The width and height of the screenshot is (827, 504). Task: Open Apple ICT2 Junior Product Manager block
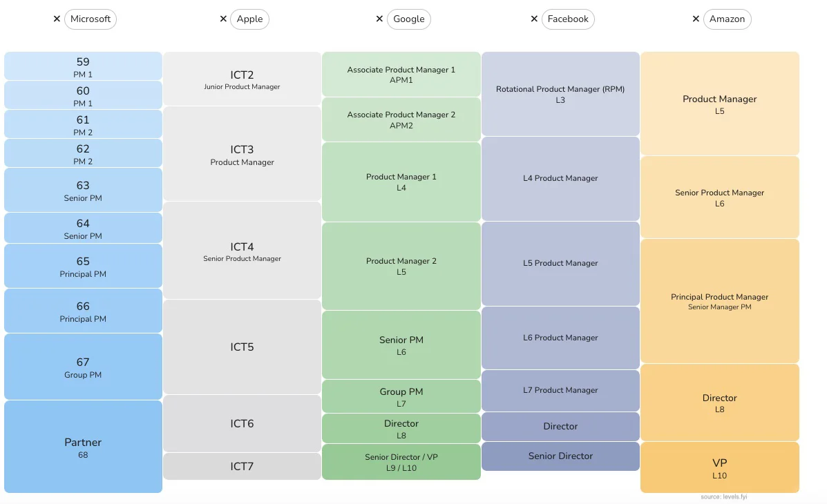click(242, 79)
